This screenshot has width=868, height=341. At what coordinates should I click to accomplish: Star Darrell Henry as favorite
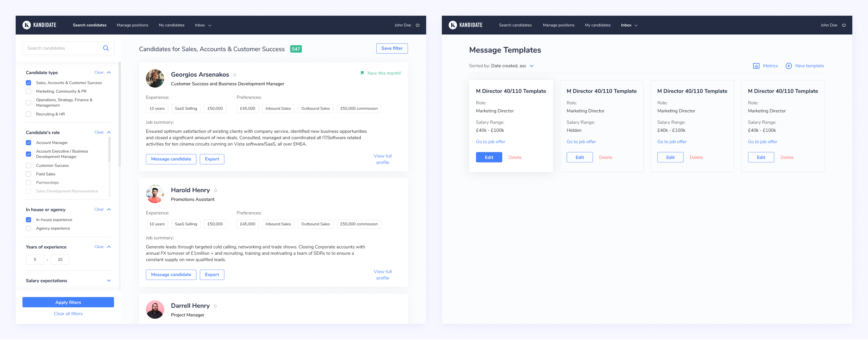[215, 306]
